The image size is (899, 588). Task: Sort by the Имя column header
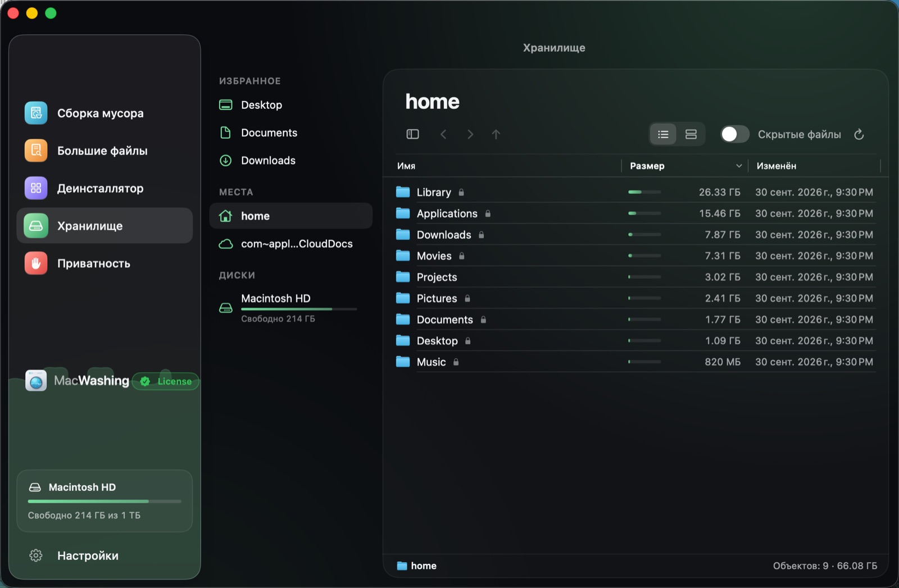pos(406,166)
